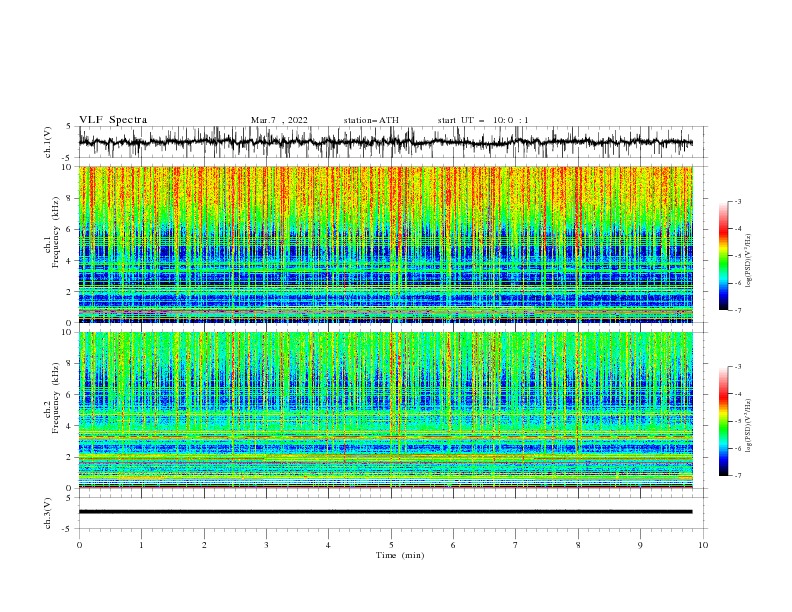
Task: Click the "-7" label on ch.2 color scale
Action: coord(737,475)
